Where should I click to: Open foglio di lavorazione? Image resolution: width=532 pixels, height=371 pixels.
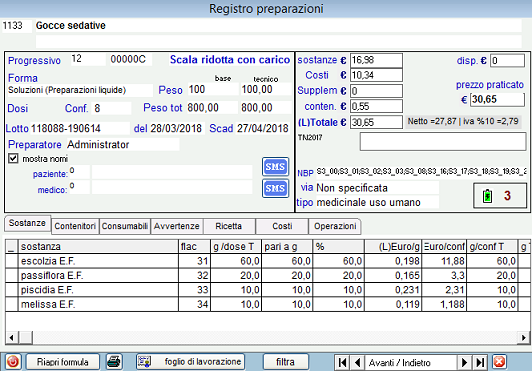click(x=190, y=362)
